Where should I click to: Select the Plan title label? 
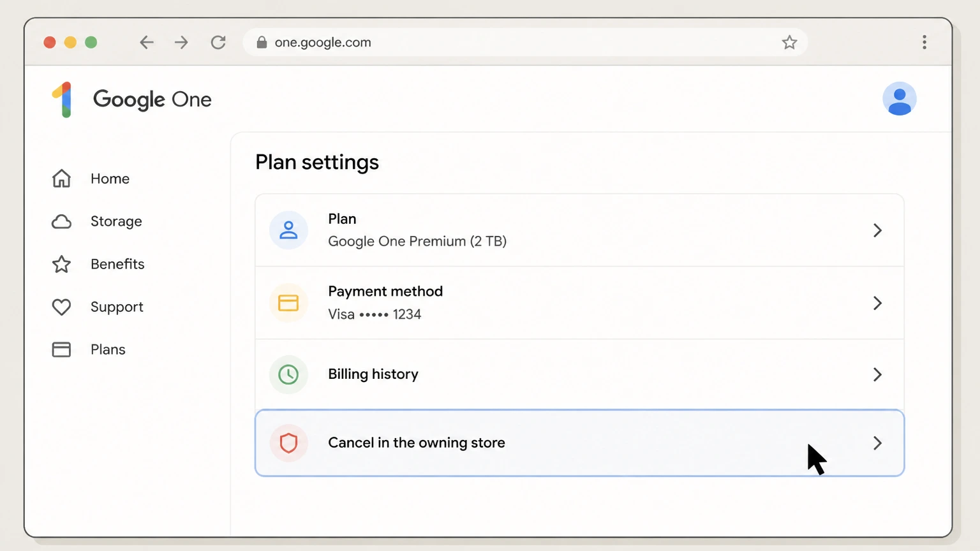[x=342, y=219]
